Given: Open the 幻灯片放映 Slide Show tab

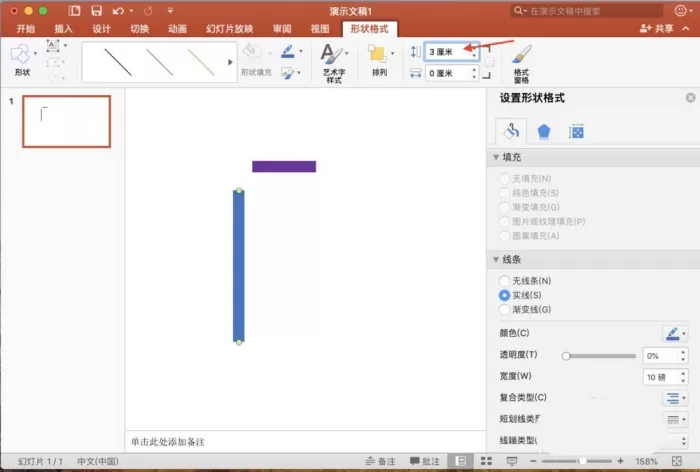Looking at the screenshot, I should pos(229,29).
